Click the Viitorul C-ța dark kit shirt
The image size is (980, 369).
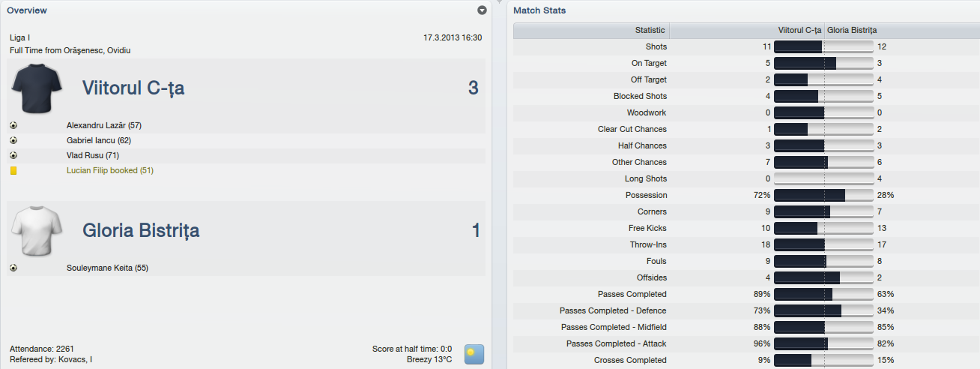[36, 88]
